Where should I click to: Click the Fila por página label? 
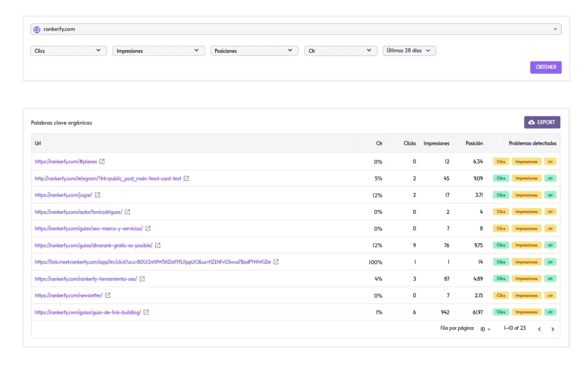[x=457, y=328]
